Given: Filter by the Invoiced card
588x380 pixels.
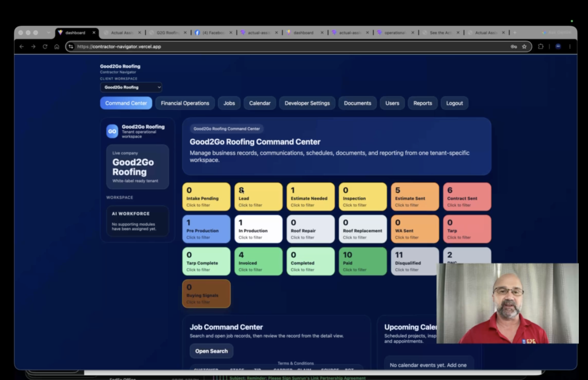Looking at the screenshot, I should point(258,261).
